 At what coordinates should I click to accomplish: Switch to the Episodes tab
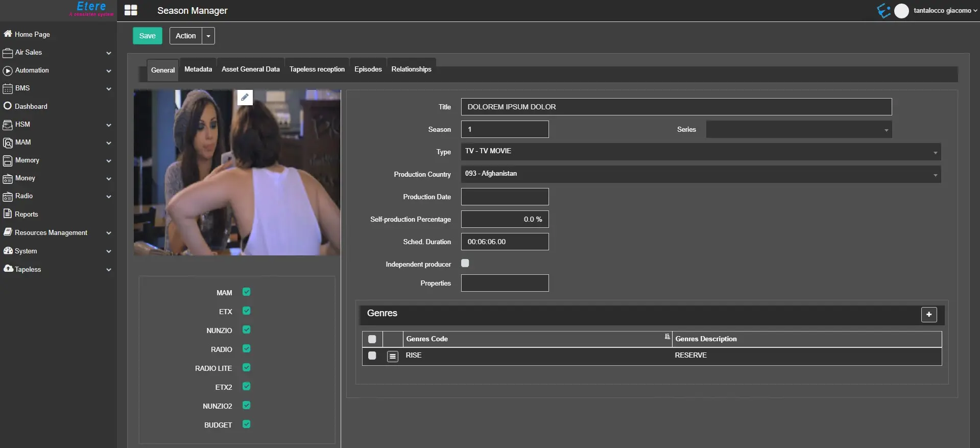point(368,69)
